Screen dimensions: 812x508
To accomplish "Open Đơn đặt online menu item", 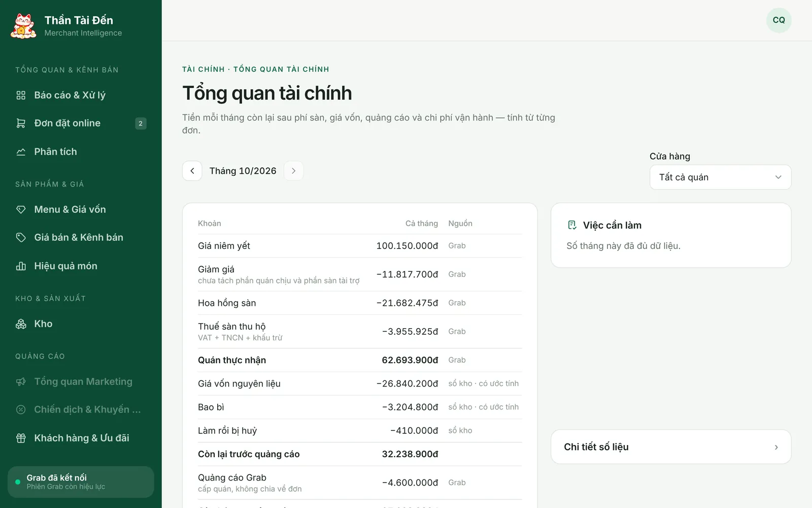I will (x=81, y=123).
